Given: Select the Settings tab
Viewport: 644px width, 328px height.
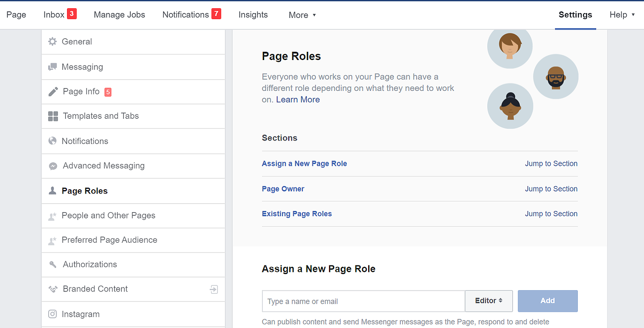Looking at the screenshot, I should 575,15.
